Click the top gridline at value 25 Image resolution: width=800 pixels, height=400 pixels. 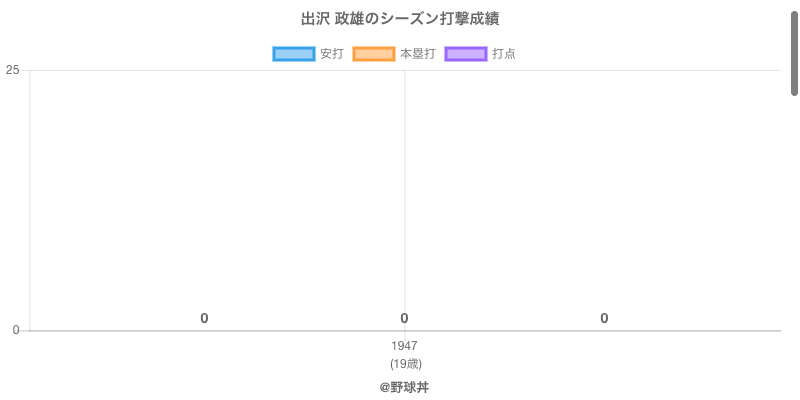(x=600, y=70)
